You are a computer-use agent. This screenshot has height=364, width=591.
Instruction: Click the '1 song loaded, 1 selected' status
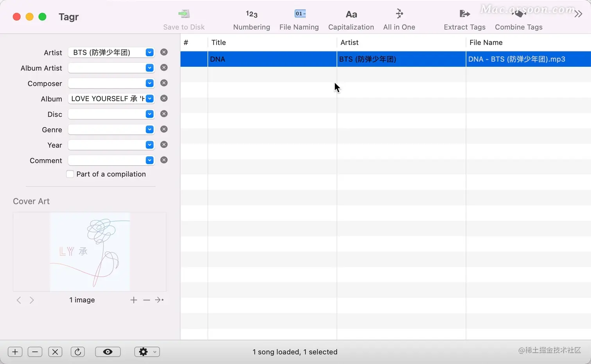point(295,352)
